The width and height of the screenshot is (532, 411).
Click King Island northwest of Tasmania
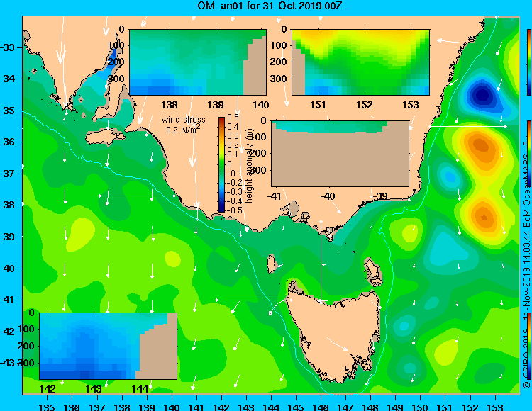point(271,264)
